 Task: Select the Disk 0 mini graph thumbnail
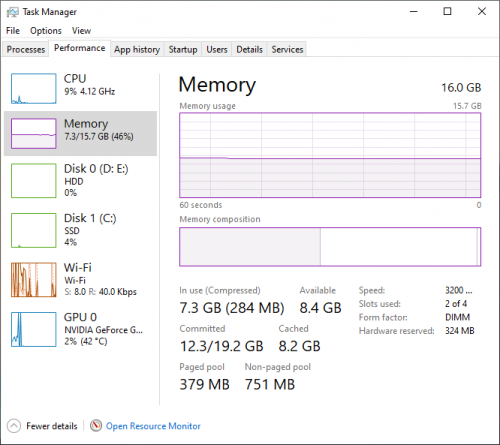pyautogui.click(x=34, y=180)
